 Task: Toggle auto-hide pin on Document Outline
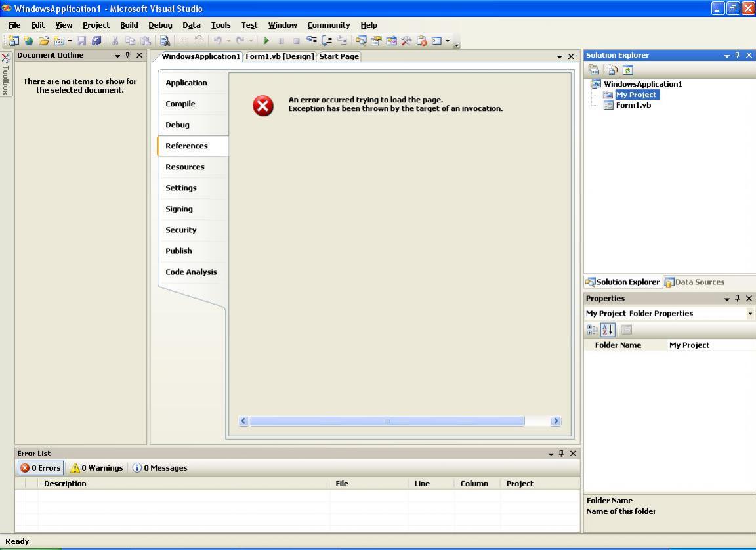pyautogui.click(x=128, y=55)
